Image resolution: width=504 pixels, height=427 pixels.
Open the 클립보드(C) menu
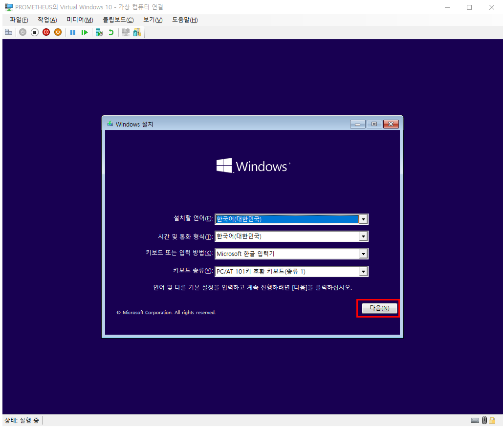[x=118, y=20]
